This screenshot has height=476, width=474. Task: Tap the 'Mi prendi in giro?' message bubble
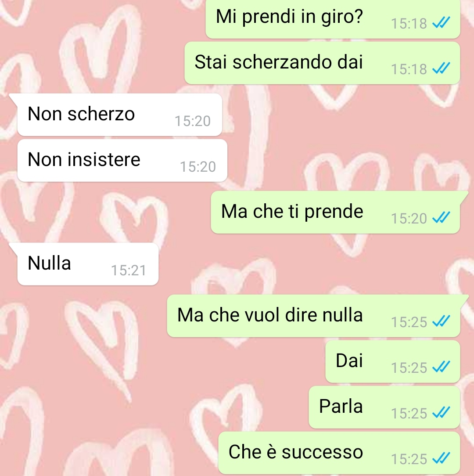333,18
